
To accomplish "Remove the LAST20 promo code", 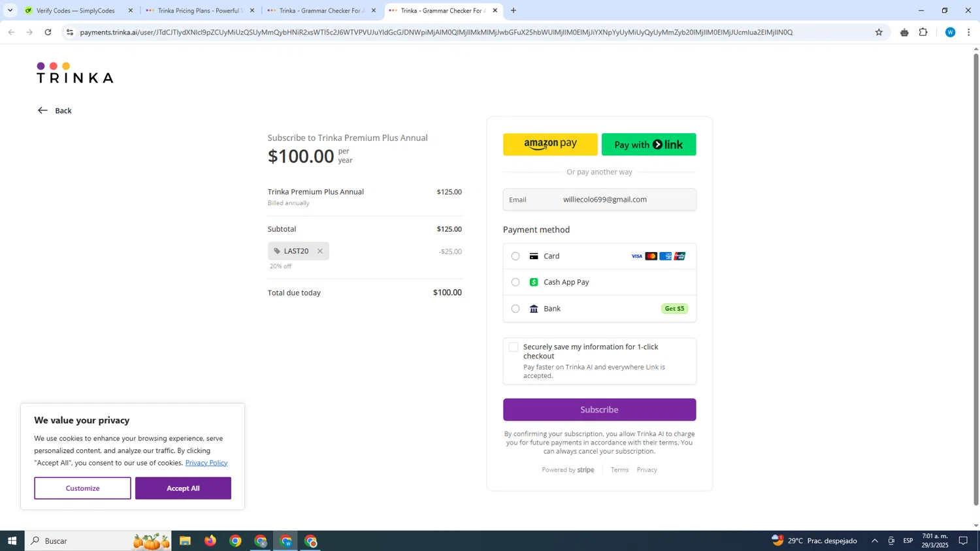I will pyautogui.click(x=320, y=251).
